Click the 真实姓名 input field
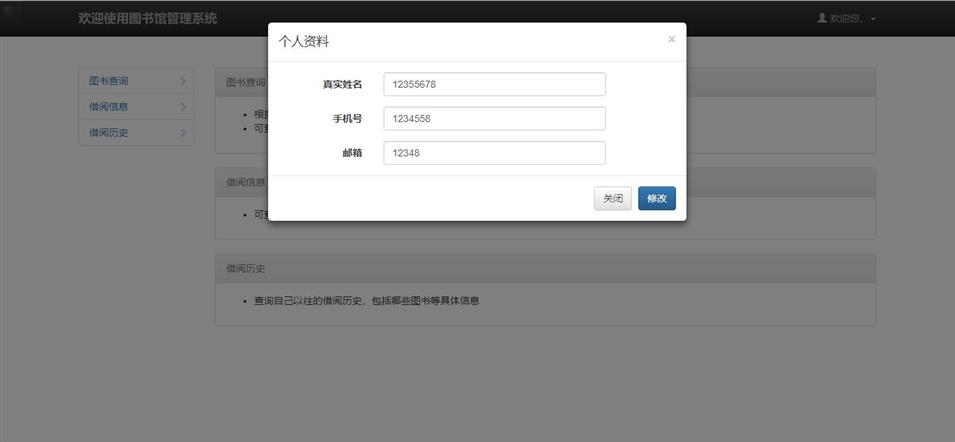This screenshot has height=442, width=955. pos(495,84)
